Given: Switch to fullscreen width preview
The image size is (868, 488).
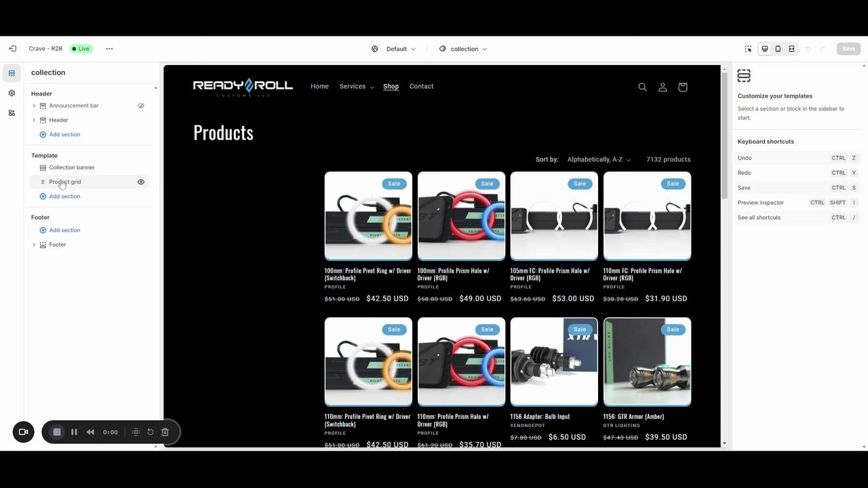Looking at the screenshot, I should (x=791, y=49).
